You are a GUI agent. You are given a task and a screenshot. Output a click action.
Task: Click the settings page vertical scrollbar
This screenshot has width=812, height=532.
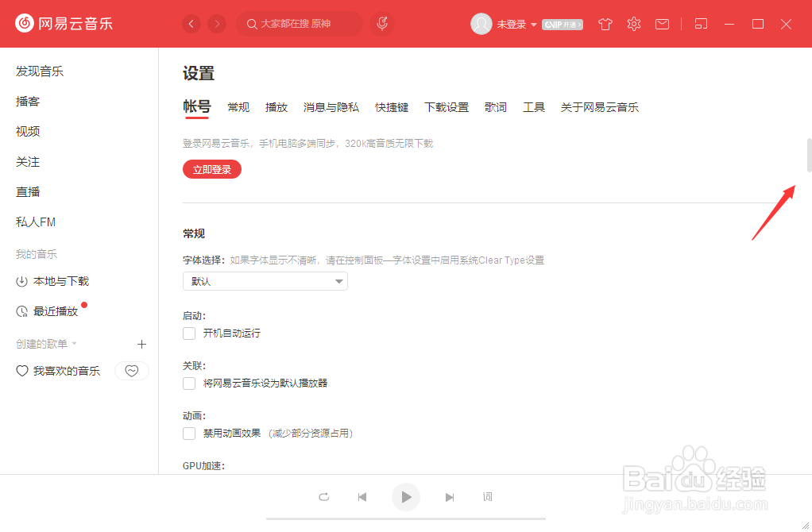[809, 156]
